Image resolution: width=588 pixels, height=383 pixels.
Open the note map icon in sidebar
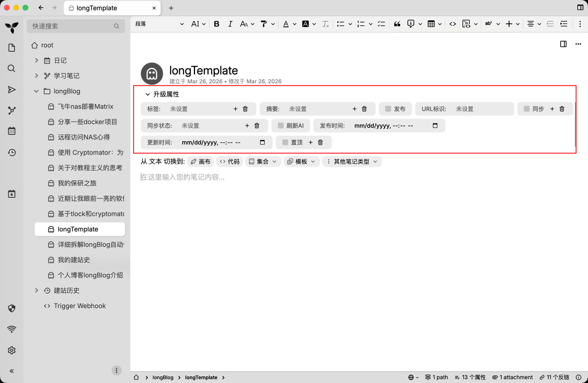[x=12, y=110]
